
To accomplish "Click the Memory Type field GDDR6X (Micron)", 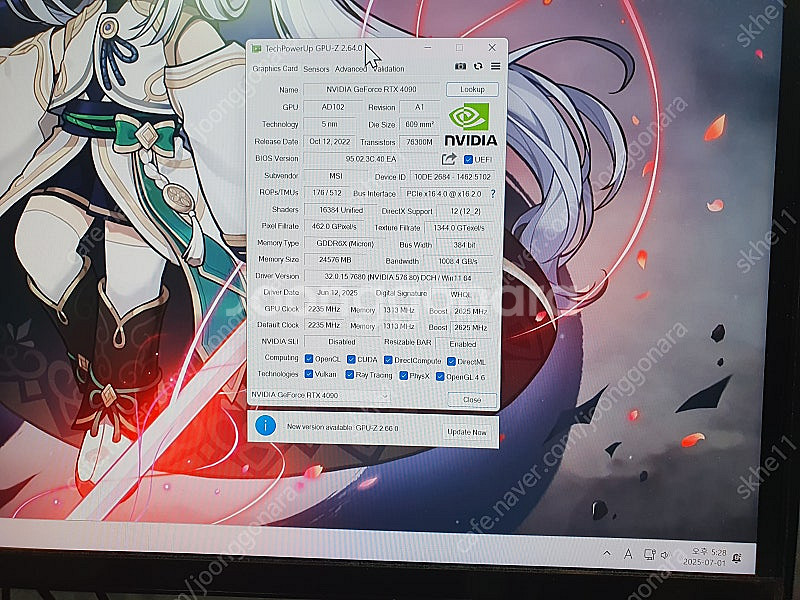I will click(x=345, y=243).
